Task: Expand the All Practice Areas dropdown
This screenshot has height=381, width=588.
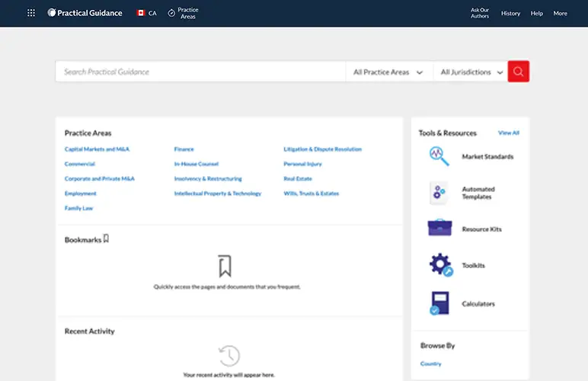Action: 388,72
